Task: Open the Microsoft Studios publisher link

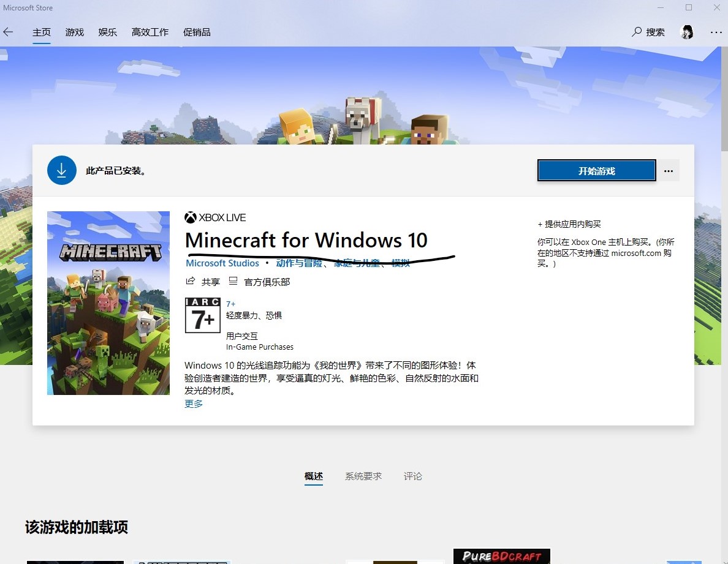Action: tap(222, 263)
